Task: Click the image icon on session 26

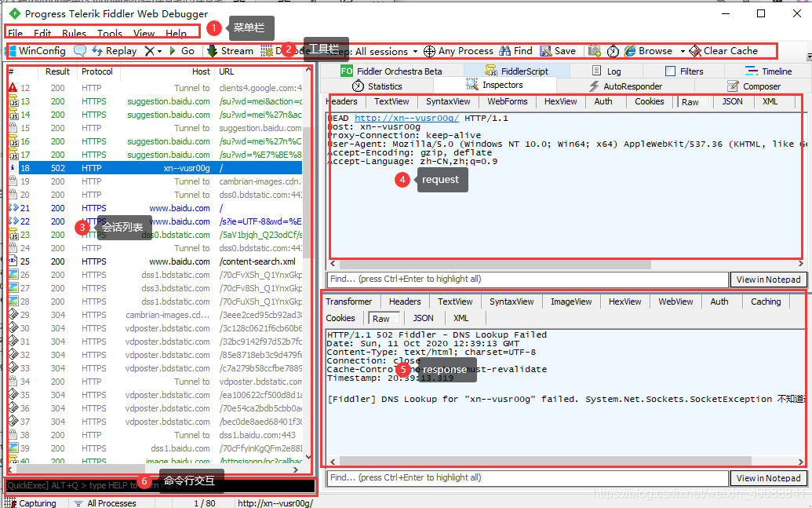Action: [13, 275]
